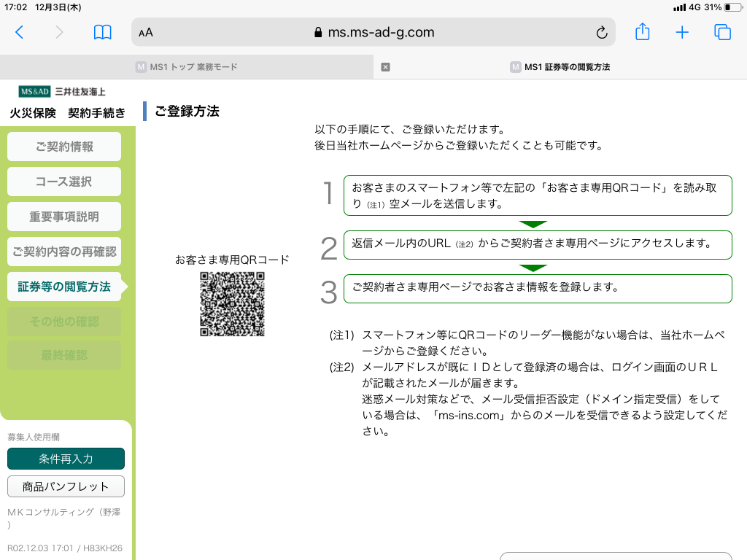Click the お客さま専用QRコード label
Screen dimensions: 747x560
pos(232,260)
